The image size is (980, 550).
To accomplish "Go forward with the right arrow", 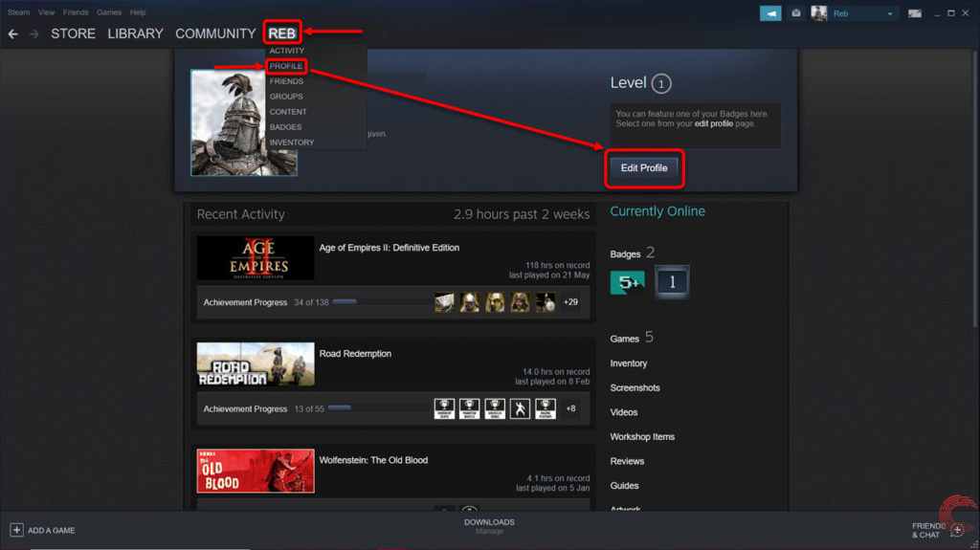I will click(x=34, y=33).
